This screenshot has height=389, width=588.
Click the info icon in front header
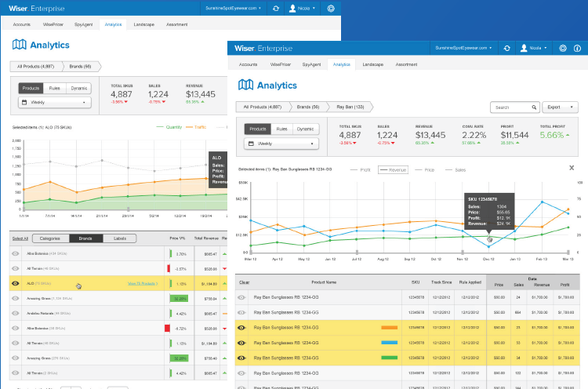[x=577, y=49]
